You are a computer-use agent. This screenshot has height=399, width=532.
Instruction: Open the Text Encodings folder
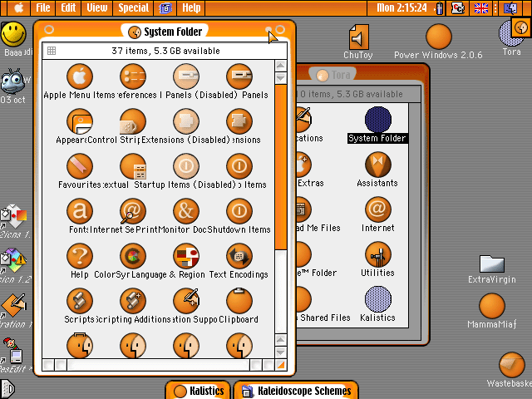pyautogui.click(x=239, y=256)
